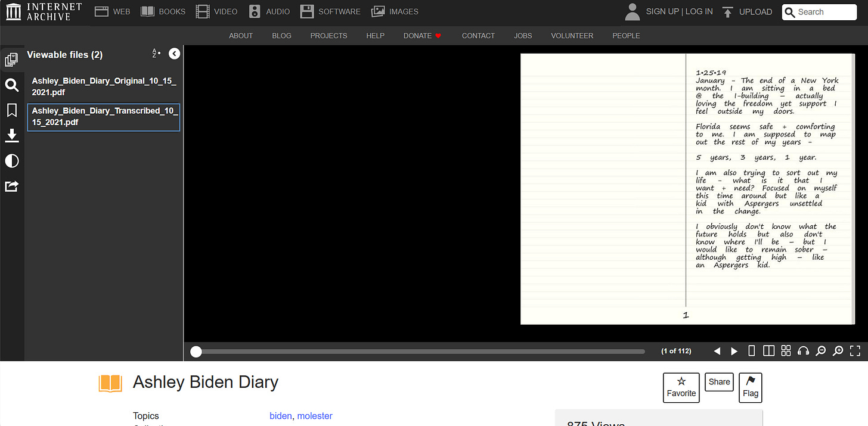The height and width of the screenshot is (426, 868).
Task: Click the transcribed diary page image
Action: [687, 189]
